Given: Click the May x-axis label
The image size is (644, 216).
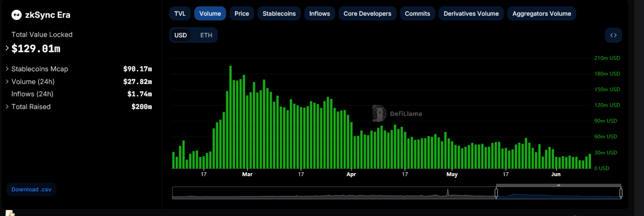Looking at the screenshot, I should pyautogui.click(x=452, y=175).
